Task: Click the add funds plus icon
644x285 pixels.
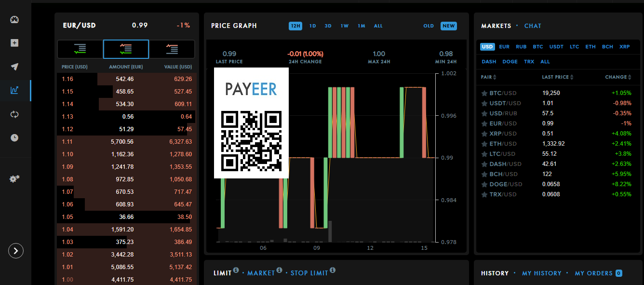Action: click(14, 43)
